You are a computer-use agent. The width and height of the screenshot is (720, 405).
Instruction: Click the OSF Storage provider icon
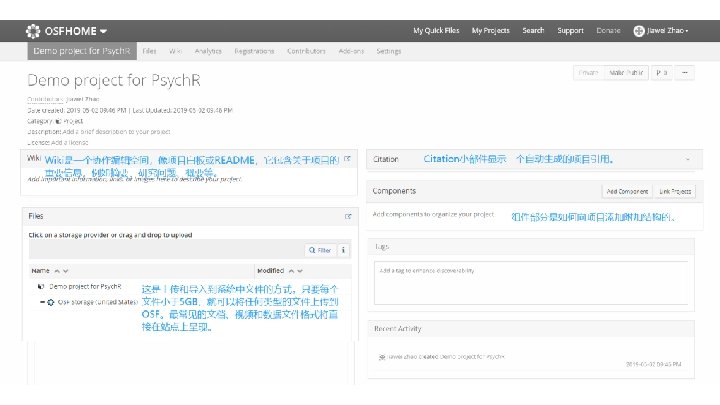pos(51,302)
